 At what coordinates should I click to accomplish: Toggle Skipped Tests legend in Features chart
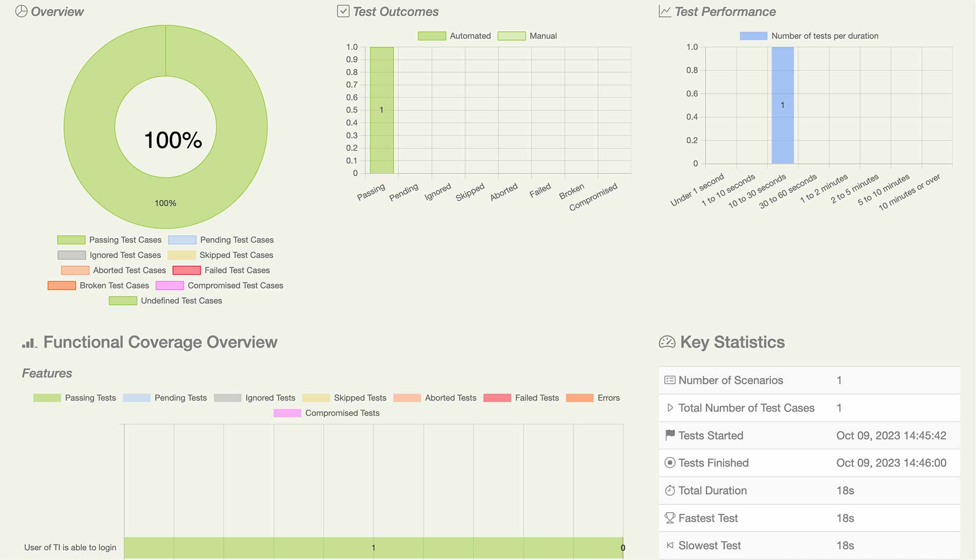coord(345,398)
